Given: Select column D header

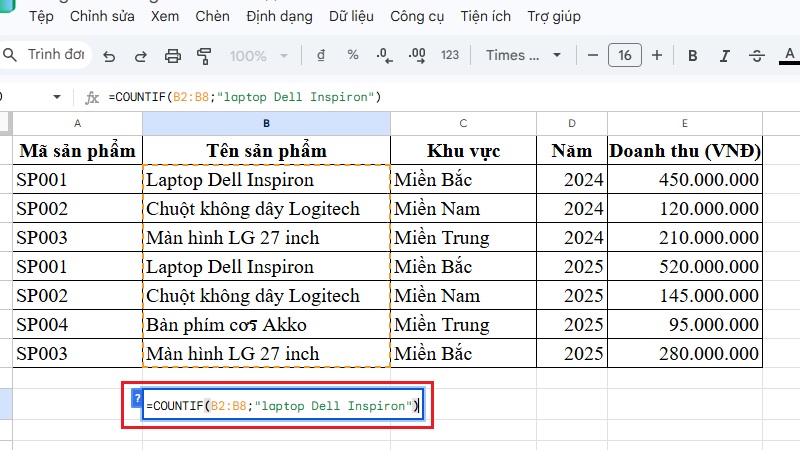Looking at the screenshot, I should click(x=572, y=123).
